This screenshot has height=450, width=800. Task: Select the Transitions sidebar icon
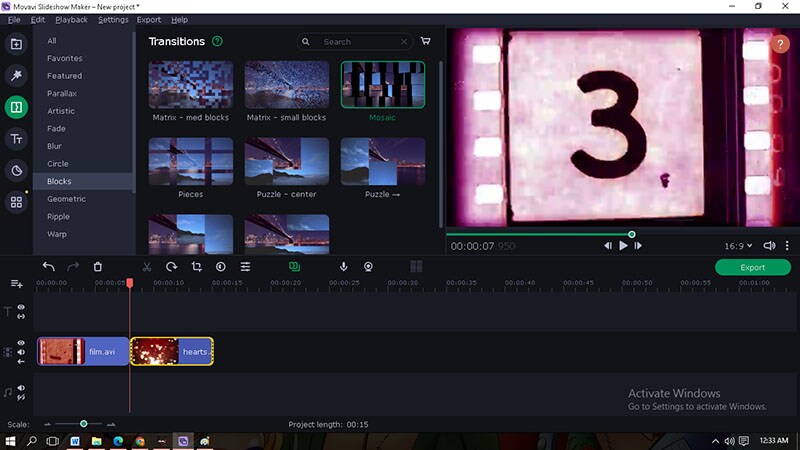tap(16, 107)
